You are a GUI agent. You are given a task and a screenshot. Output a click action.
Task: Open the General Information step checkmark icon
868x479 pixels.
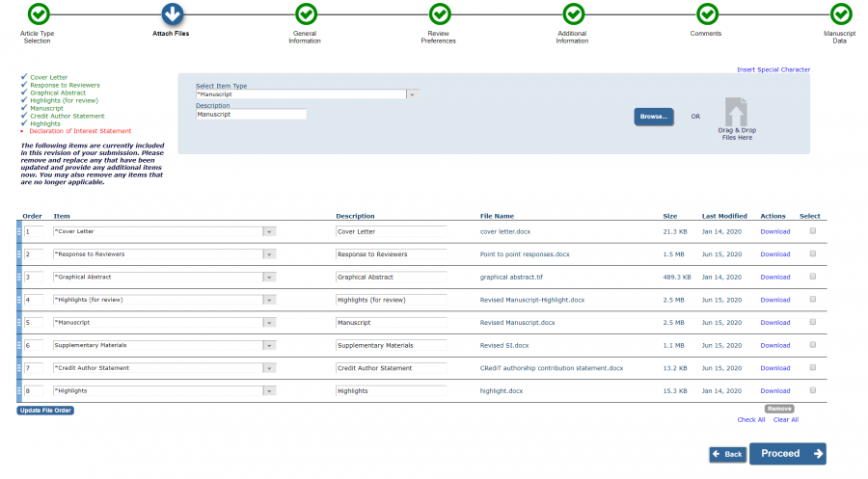306,14
